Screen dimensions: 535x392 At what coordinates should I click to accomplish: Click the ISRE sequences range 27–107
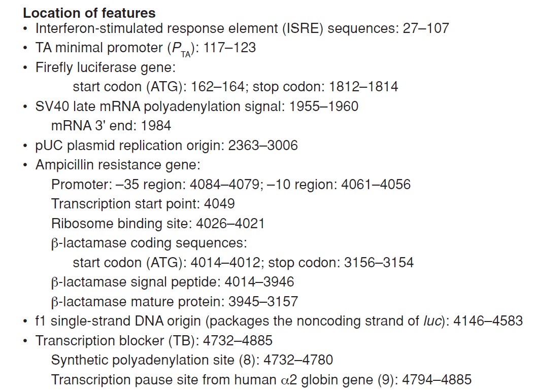tap(426, 28)
